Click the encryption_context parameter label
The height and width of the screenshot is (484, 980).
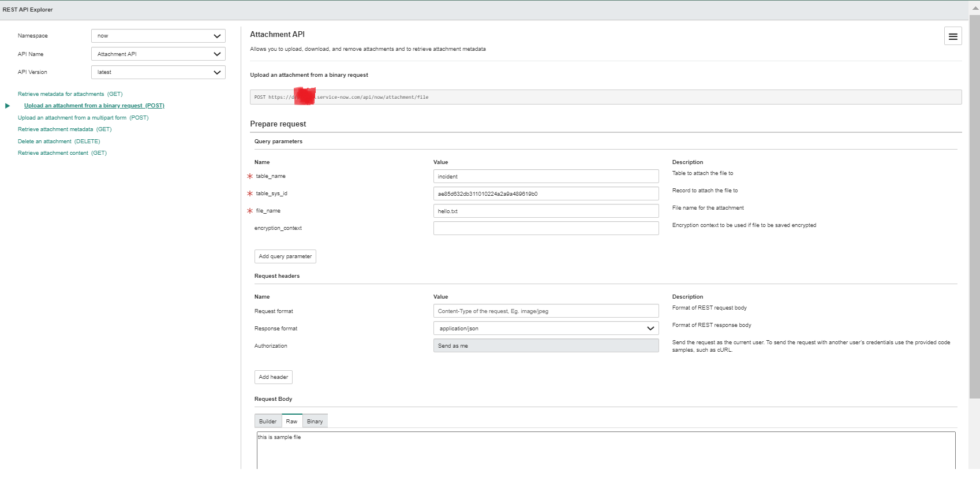click(278, 228)
